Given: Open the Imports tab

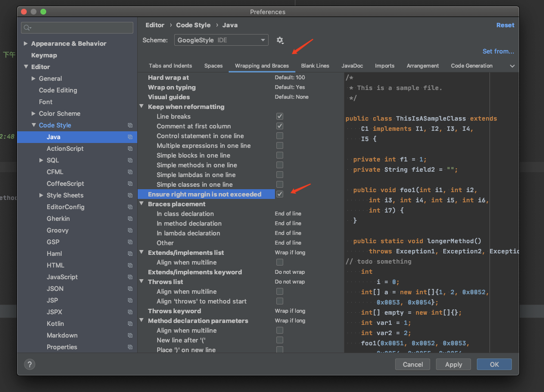Looking at the screenshot, I should [384, 66].
